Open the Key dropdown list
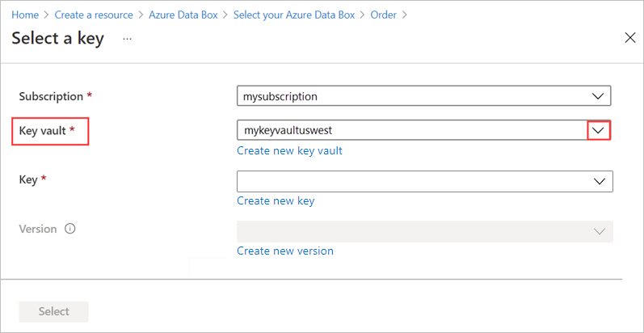Viewport: 644px width, 333px height. tap(600, 181)
